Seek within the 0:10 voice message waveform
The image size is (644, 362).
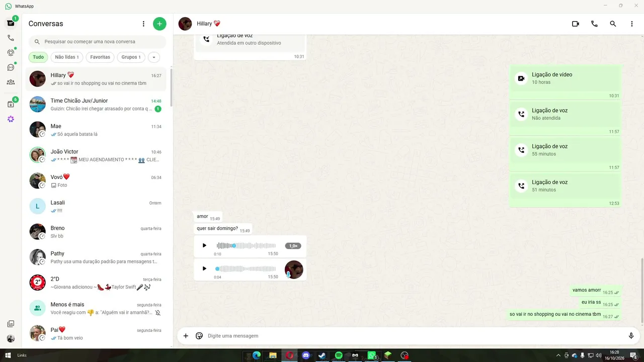coord(246,245)
